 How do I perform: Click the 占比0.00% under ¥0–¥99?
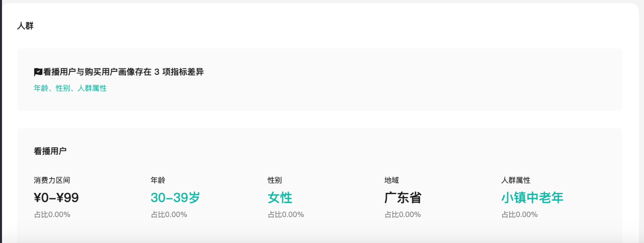tap(52, 214)
